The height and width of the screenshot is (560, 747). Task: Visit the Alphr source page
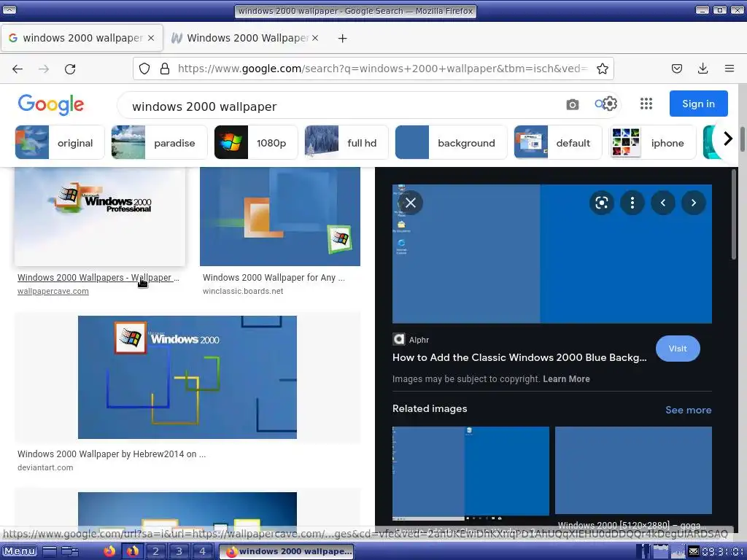678,349
